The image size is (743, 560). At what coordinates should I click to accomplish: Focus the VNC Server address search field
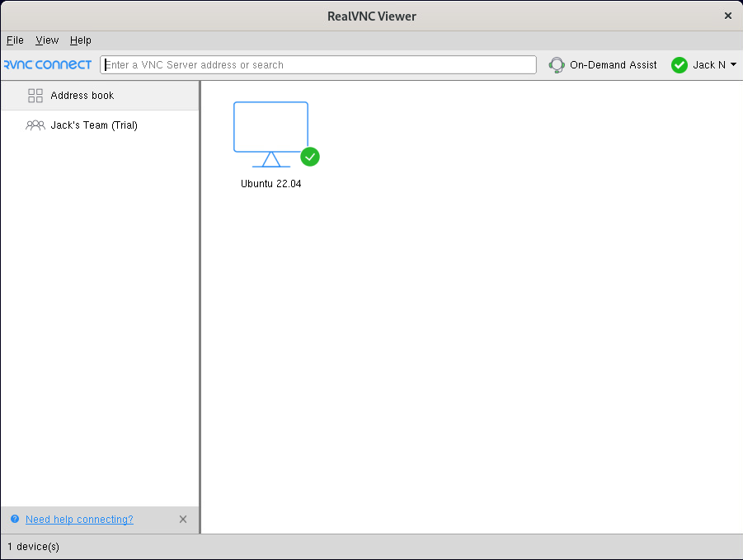point(318,65)
